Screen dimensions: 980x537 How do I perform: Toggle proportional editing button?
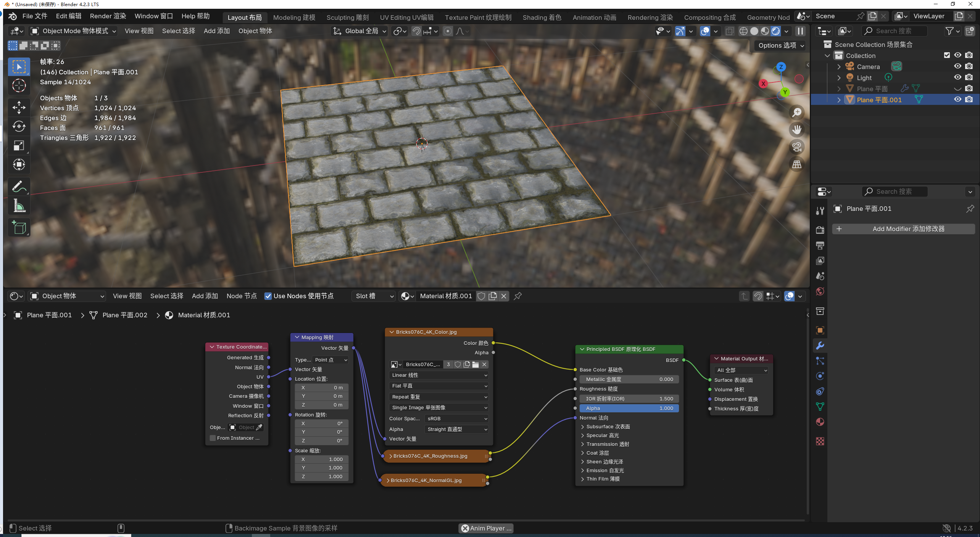pos(448,31)
